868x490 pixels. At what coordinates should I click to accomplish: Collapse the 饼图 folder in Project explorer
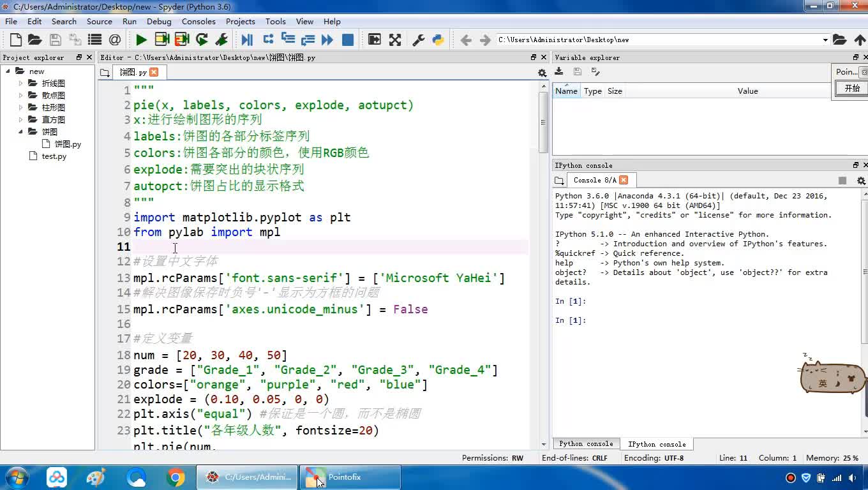(x=20, y=131)
